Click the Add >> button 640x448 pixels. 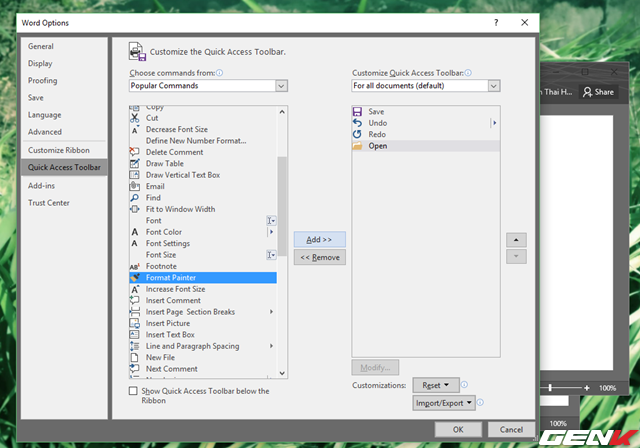(x=320, y=240)
